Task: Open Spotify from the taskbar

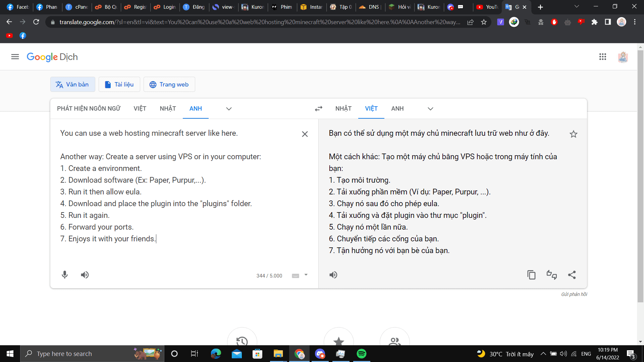Action: click(x=361, y=354)
